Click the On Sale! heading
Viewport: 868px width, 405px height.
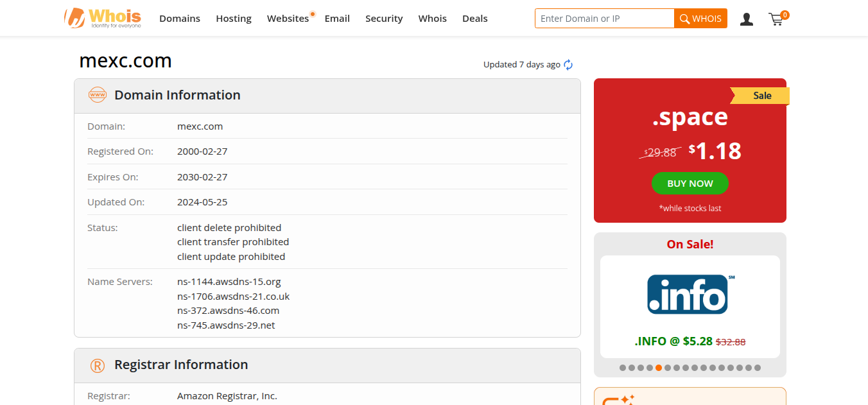click(x=690, y=245)
